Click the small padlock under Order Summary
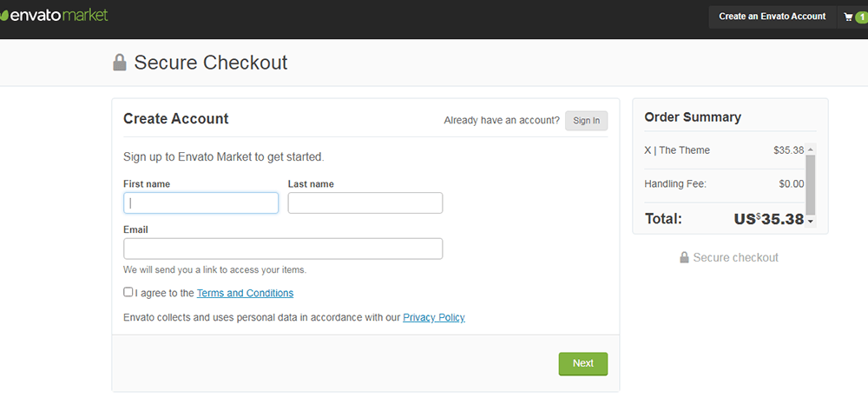This screenshot has height=398, width=868. point(684,257)
